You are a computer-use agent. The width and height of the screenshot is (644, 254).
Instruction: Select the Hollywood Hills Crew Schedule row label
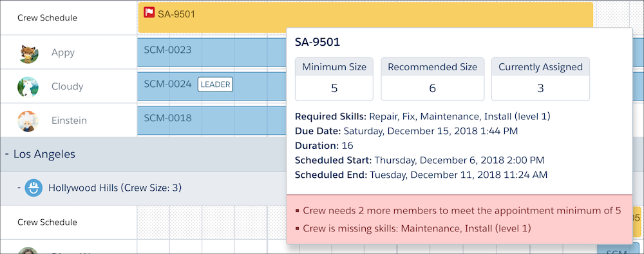pyautogui.click(x=47, y=222)
